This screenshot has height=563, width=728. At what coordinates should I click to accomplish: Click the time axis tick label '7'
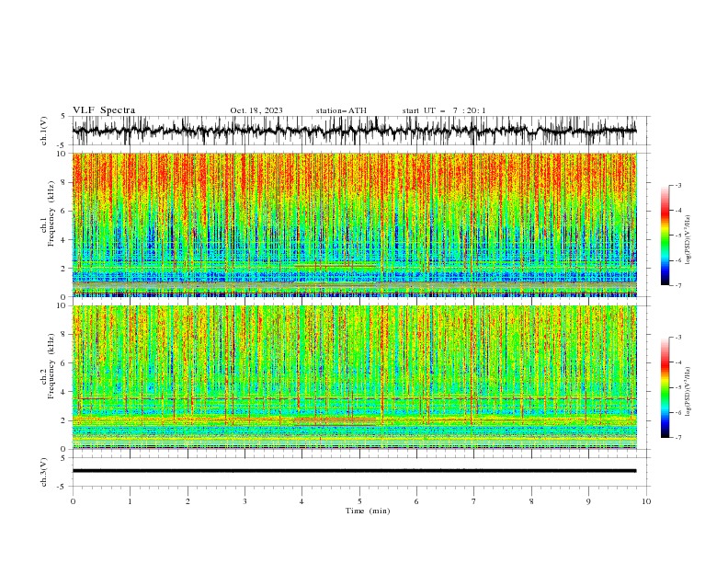point(474,501)
